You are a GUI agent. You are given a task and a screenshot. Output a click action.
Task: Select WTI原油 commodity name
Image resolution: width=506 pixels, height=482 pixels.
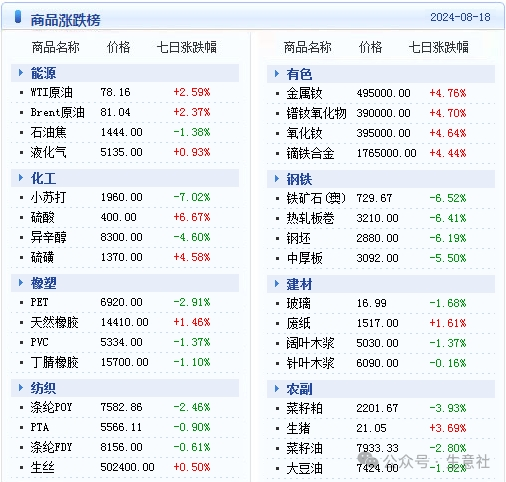pos(51,92)
